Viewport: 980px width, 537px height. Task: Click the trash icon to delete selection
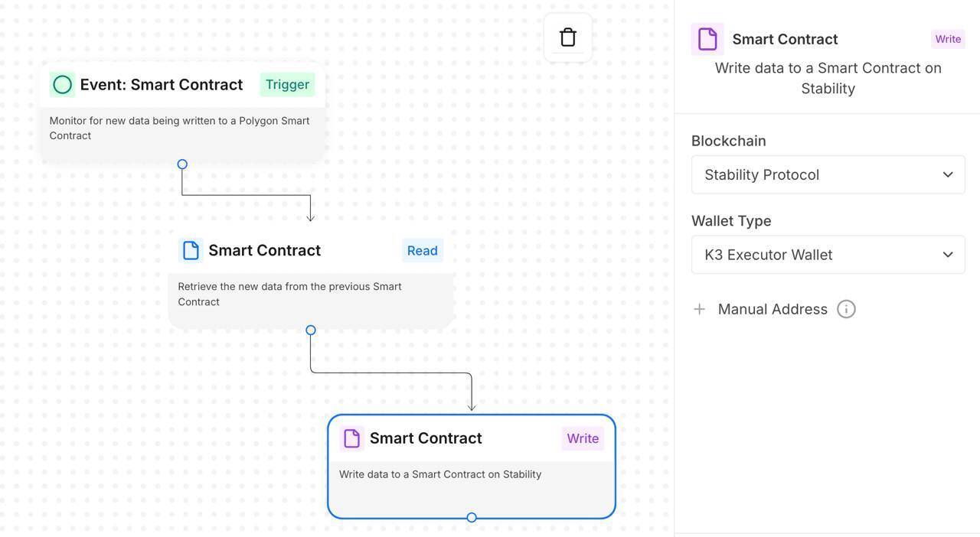(x=567, y=35)
